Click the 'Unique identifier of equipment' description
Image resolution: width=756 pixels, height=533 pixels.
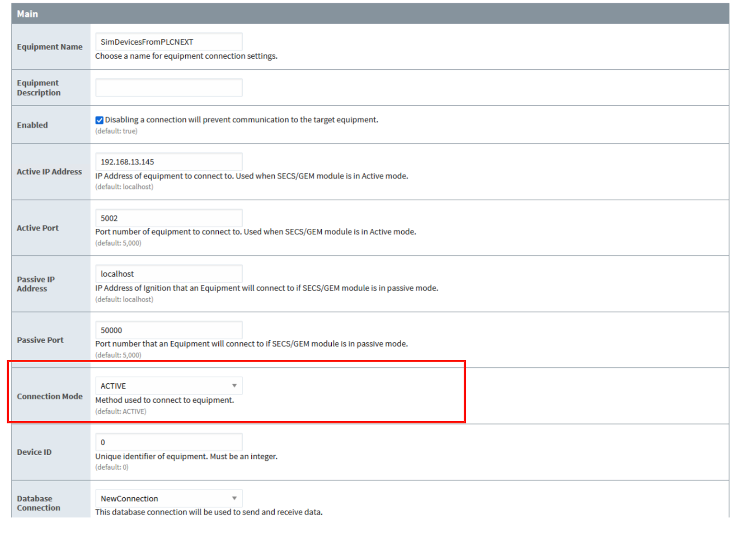point(186,457)
